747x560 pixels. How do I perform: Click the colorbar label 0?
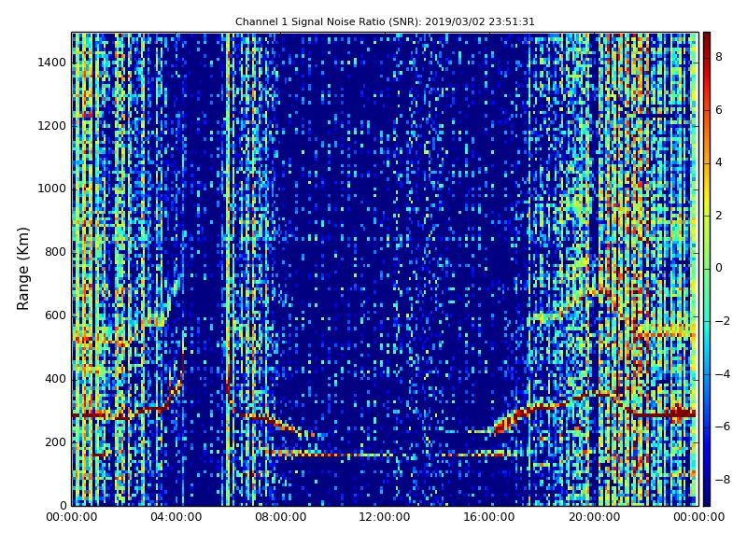pos(719,268)
